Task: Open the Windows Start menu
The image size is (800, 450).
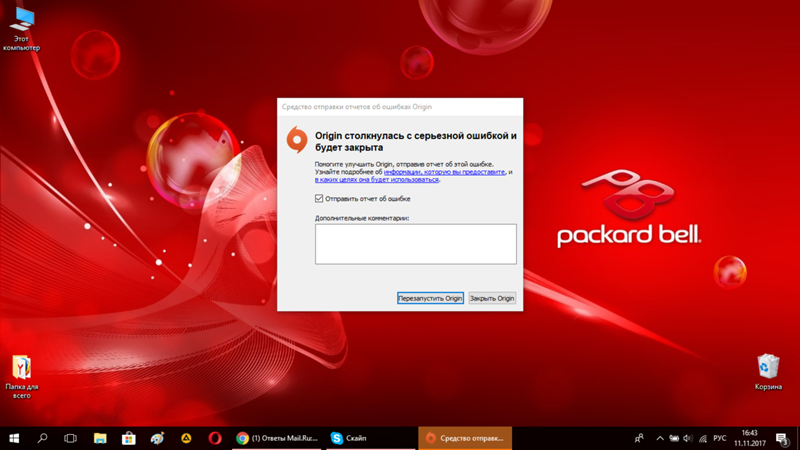Action: coord(14,438)
